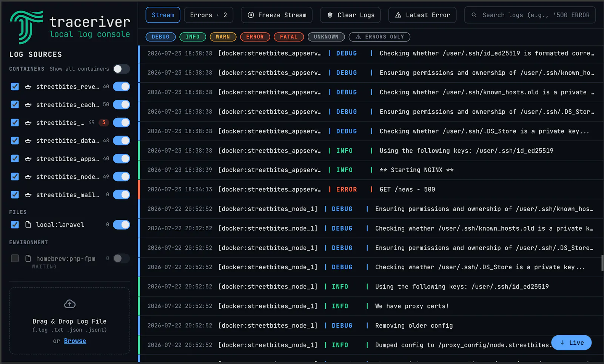Select the ** Starting NGINX ** log row
This screenshot has height=364, width=604.
(371, 170)
